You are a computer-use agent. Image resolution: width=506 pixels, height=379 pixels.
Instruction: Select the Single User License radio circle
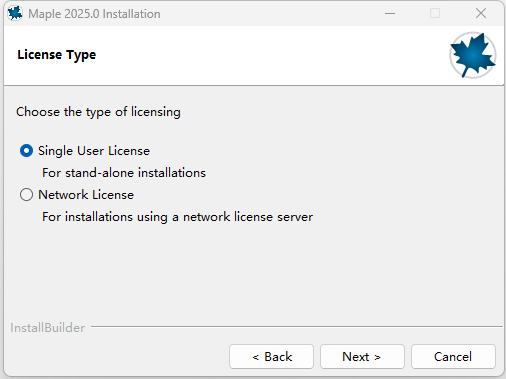pos(26,151)
